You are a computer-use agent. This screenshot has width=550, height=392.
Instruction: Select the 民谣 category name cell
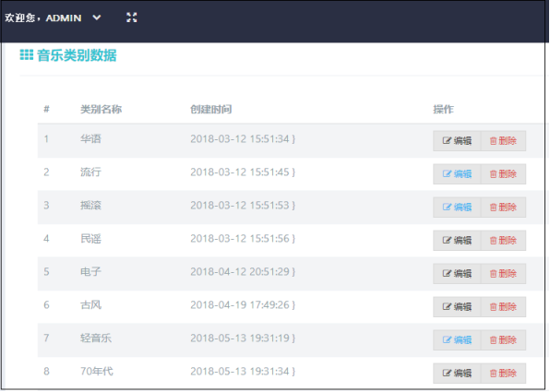click(90, 238)
